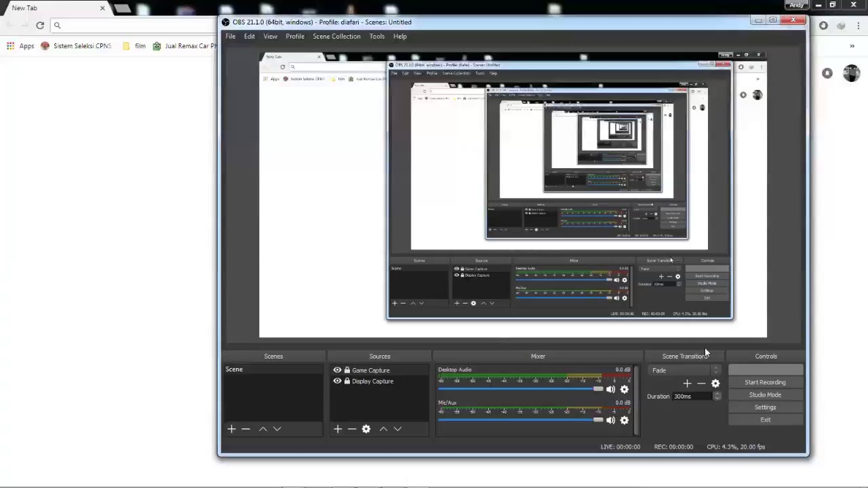
Task: Open source properties gear in Sources panel
Action: click(366, 429)
